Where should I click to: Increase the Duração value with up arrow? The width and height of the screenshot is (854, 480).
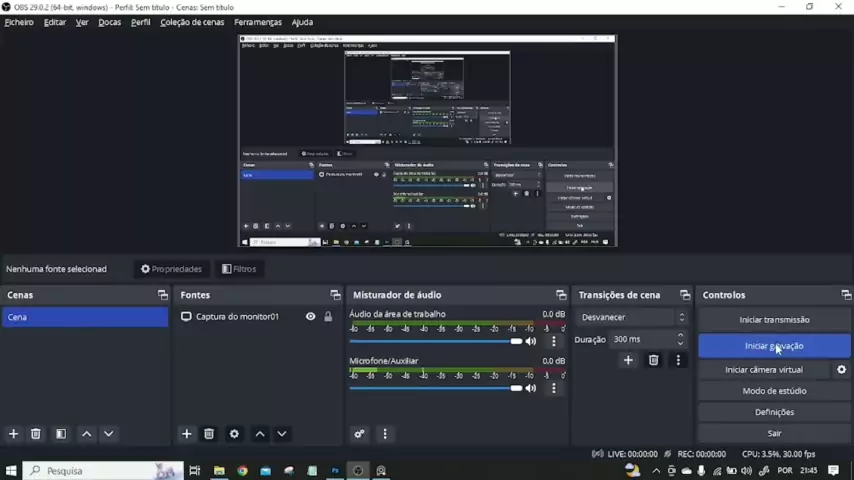[681, 335]
